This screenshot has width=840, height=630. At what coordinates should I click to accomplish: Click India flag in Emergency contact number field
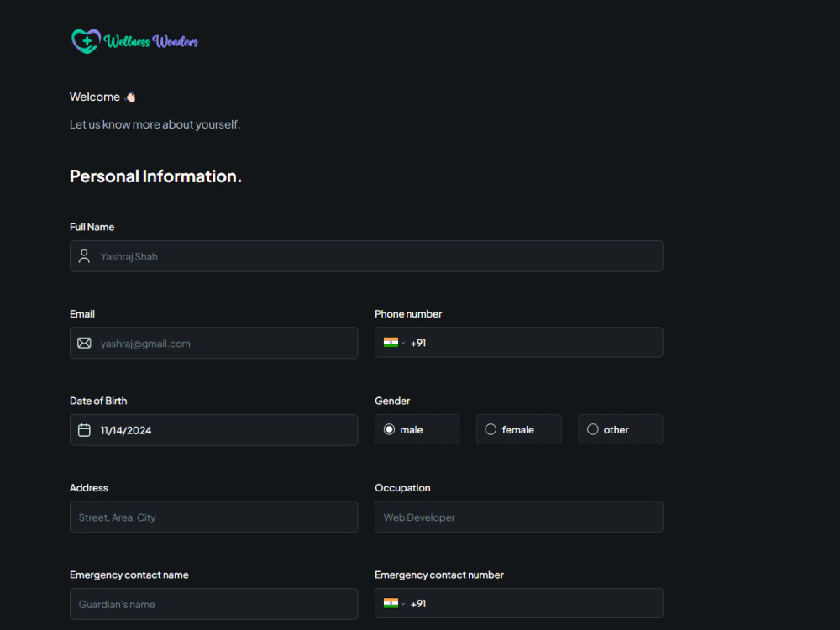click(391, 603)
